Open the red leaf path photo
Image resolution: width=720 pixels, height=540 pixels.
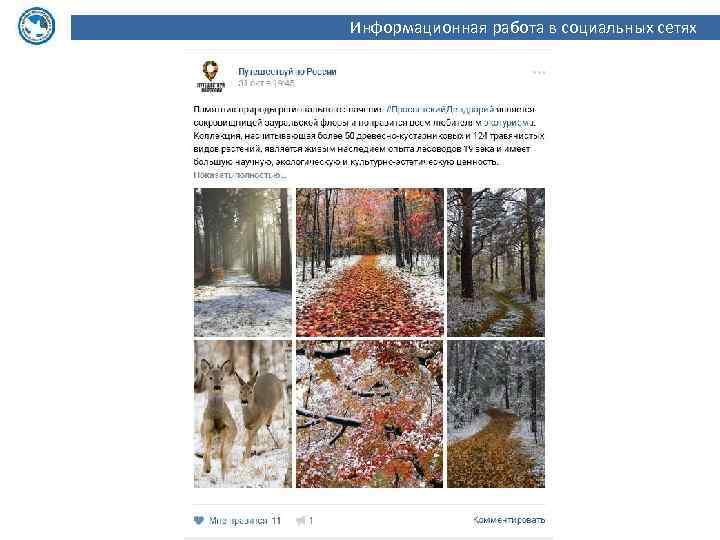click(x=370, y=262)
